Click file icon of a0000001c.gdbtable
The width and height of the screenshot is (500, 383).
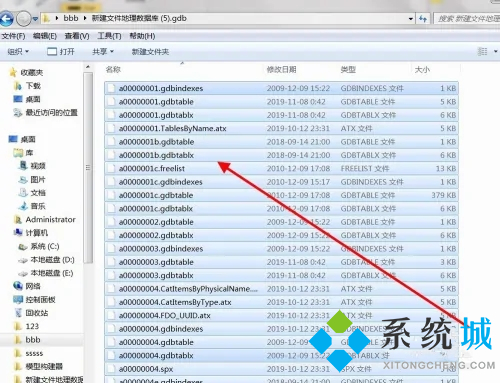click(x=111, y=195)
